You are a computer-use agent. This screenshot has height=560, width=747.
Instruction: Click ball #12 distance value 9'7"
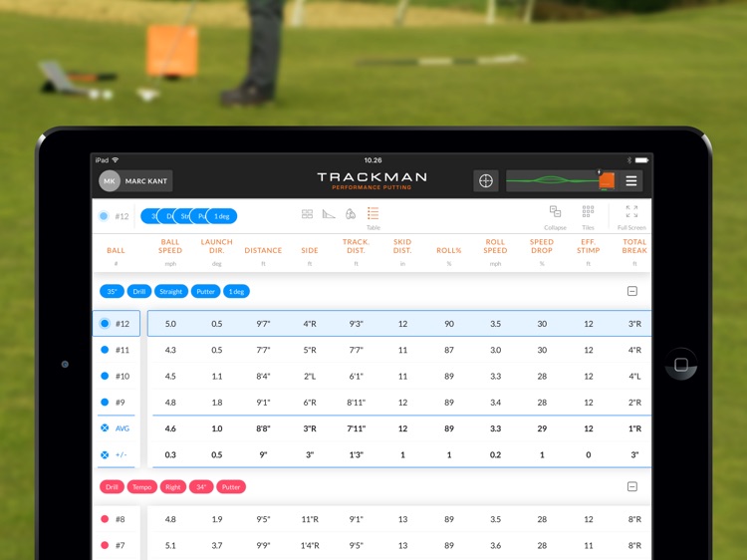coord(263,324)
